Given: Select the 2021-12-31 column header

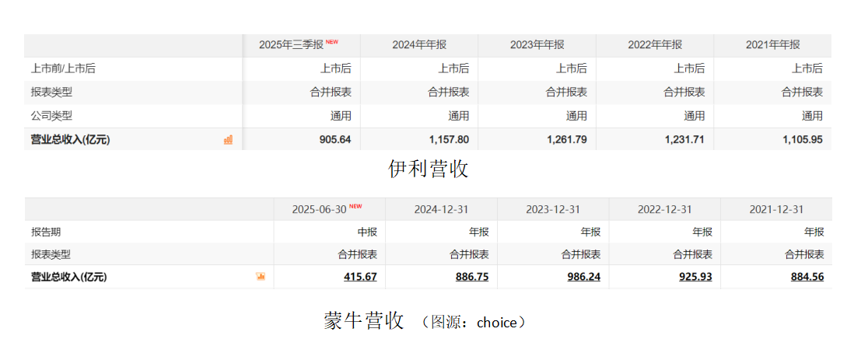Looking at the screenshot, I should click(777, 210).
